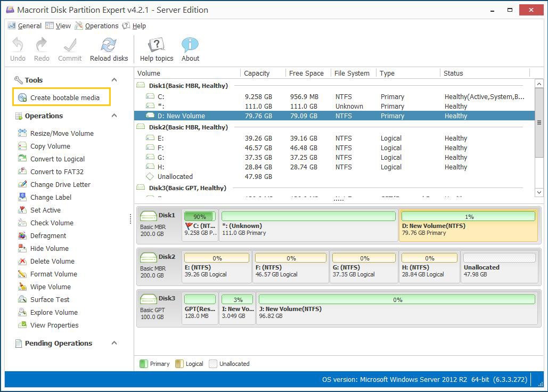The width and height of the screenshot is (548, 392).
Task: Sort by the Capacity column header
Action: (263, 73)
